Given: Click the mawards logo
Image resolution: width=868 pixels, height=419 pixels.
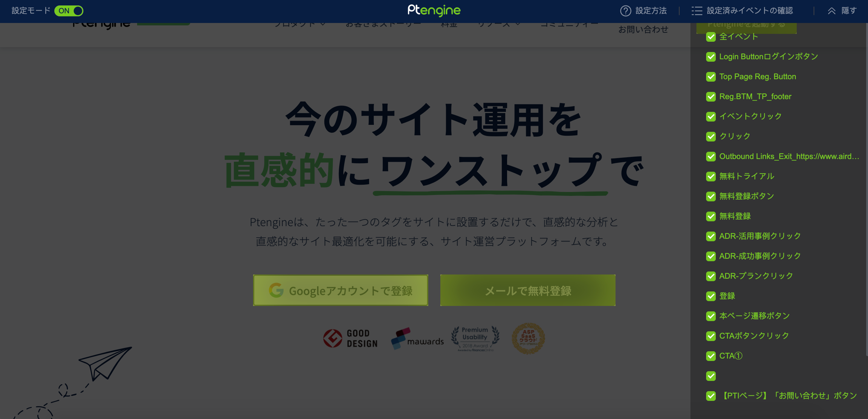Looking at the screenshot, I should 417,338.
